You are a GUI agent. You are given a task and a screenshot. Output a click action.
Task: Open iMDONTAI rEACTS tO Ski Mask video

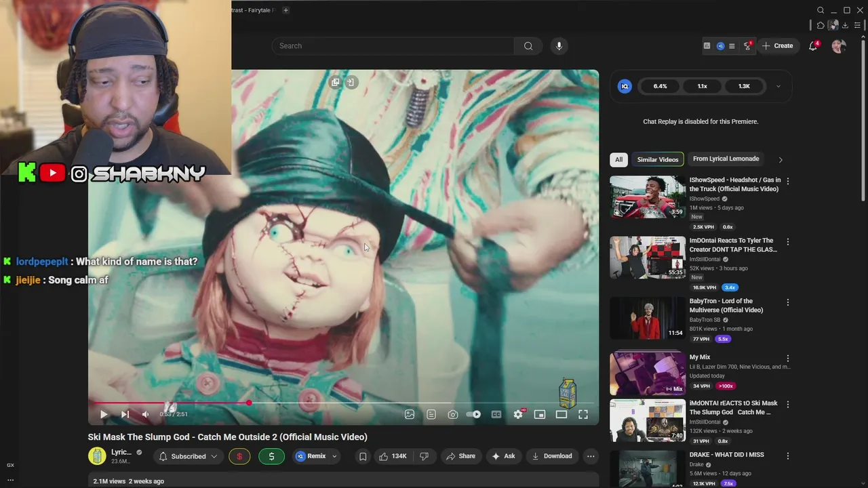648,420
